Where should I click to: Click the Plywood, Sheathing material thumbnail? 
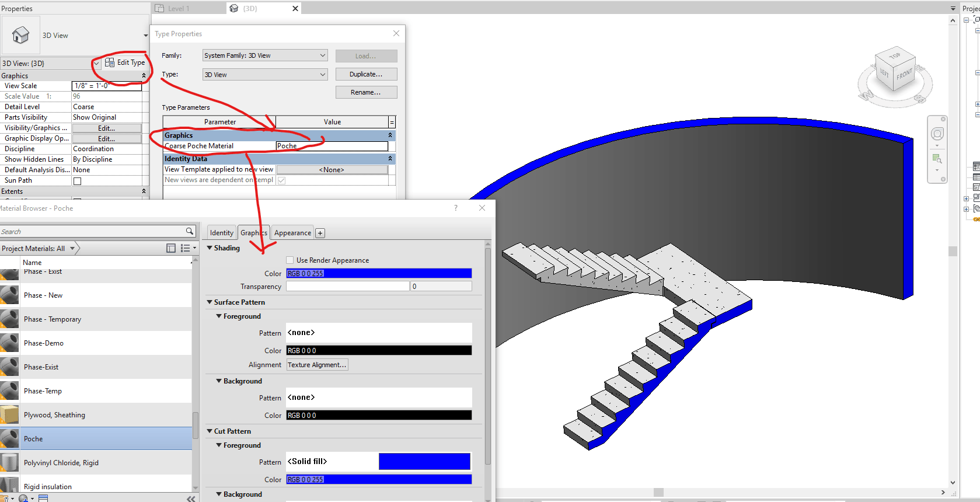pos(9,414)
